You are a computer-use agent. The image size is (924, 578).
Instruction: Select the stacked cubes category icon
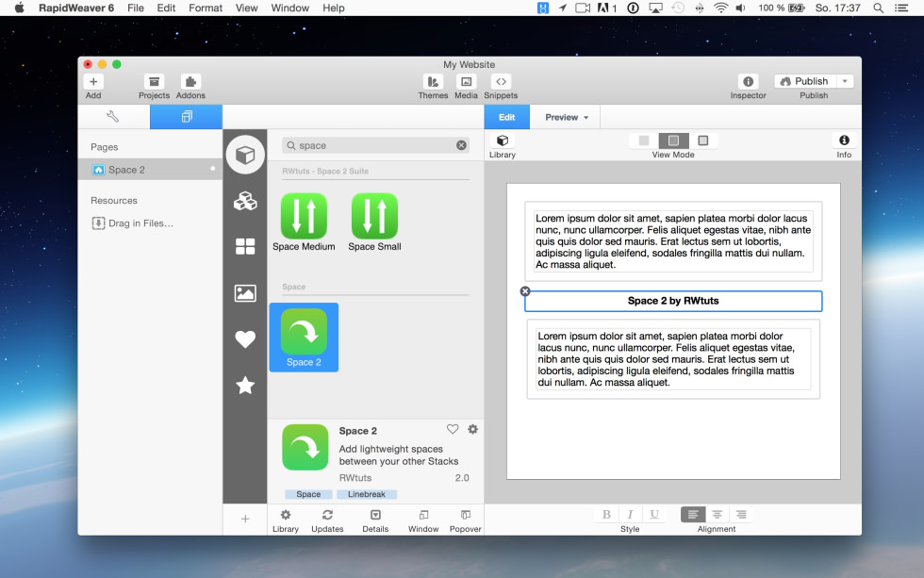(245, 202)
